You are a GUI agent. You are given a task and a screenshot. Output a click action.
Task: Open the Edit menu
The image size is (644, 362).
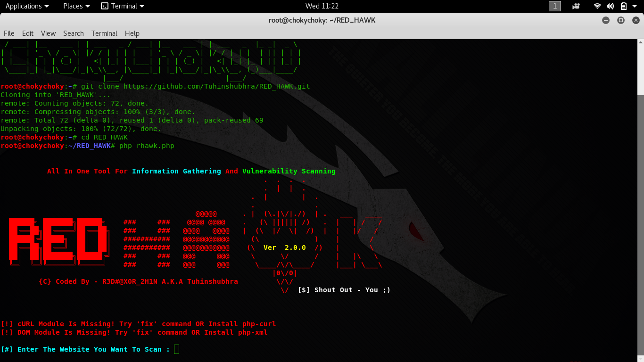pyautogui.click(x=28, y=33)
